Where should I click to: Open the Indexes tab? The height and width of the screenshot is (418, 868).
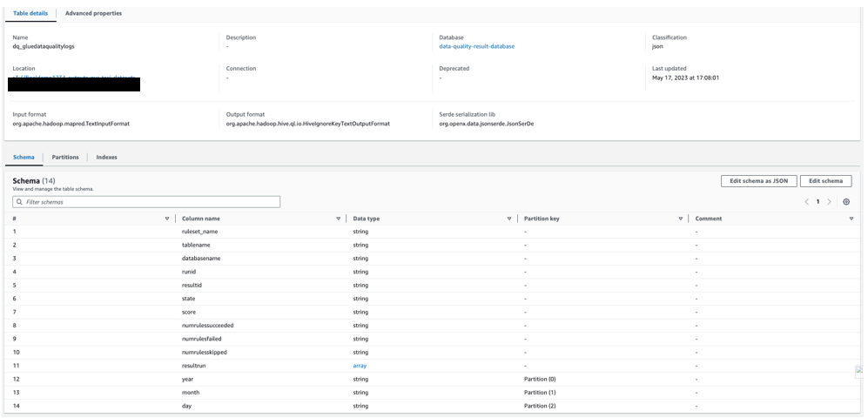tap(106, 158)
